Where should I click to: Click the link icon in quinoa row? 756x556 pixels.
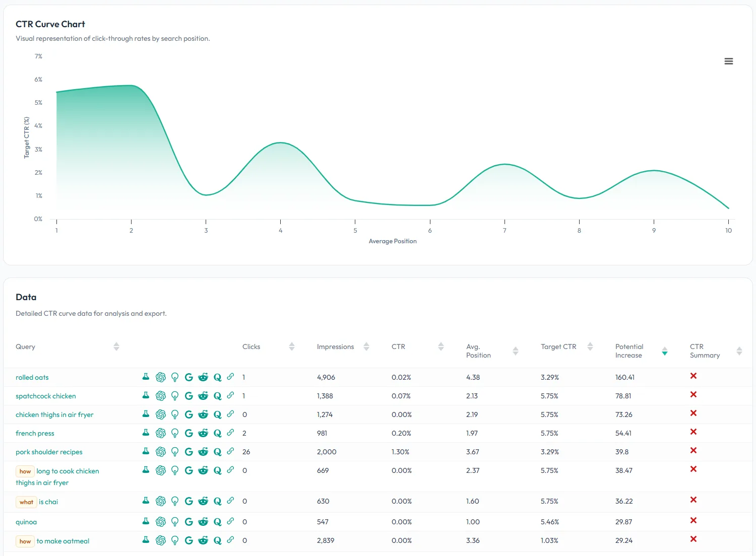coord(231,521)
